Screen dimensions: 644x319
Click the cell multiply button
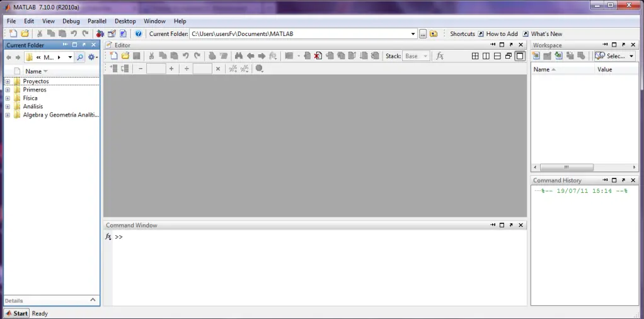217,69
